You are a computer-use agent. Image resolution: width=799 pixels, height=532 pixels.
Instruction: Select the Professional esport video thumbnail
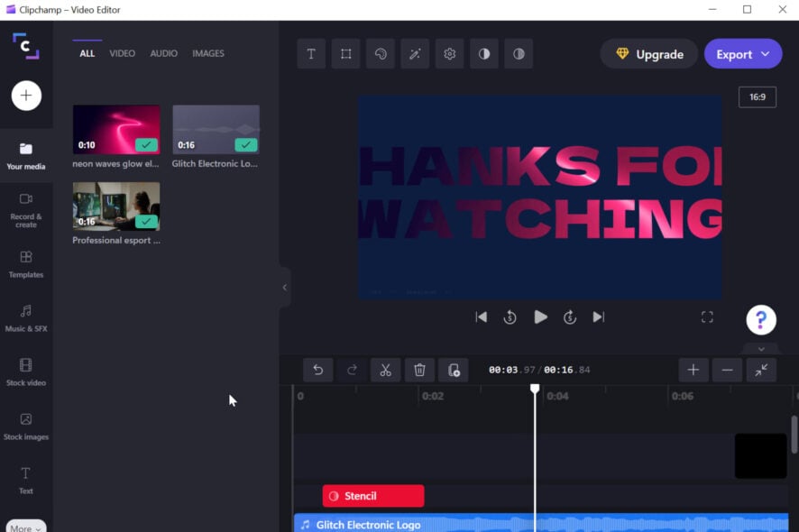pos(116,206)
